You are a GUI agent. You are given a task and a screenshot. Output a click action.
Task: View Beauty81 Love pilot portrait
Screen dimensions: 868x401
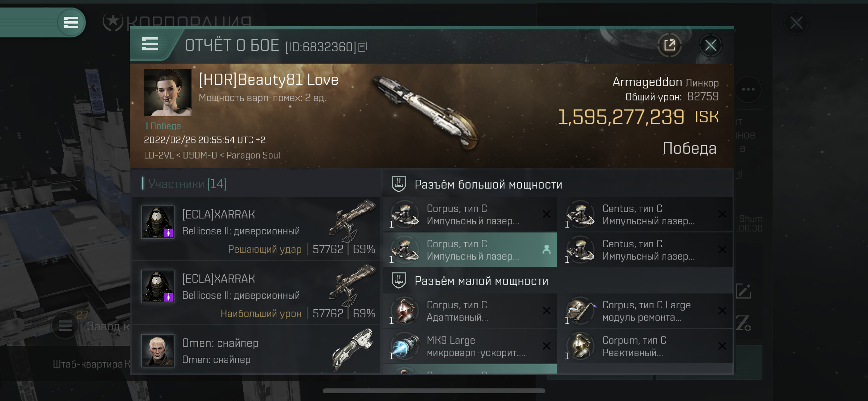click(168, 93)
